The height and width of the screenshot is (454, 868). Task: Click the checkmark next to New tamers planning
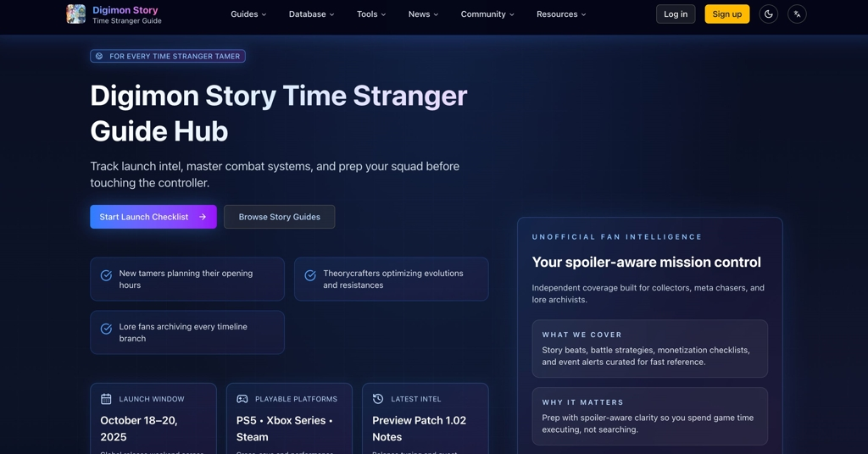tap(106, 275)
